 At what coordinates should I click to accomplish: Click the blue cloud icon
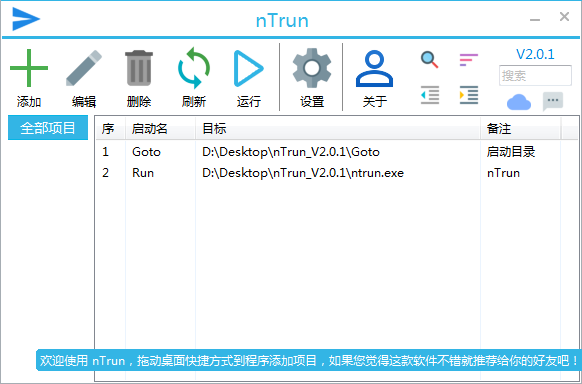coord(519,102)
